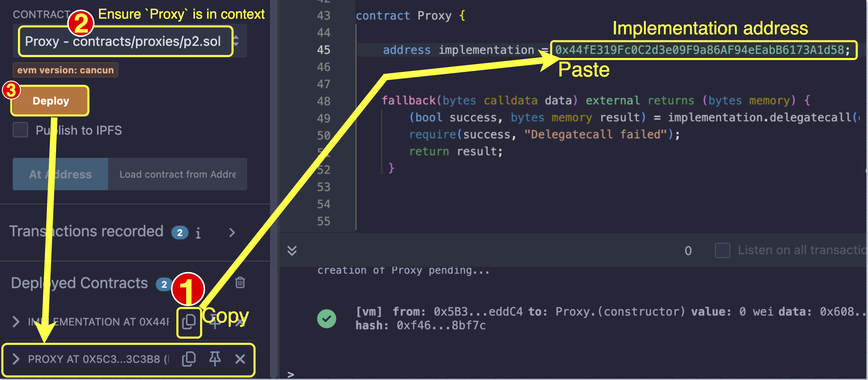
Task: Enable Listen on all transactions
Action: click(x=722, y=250)
